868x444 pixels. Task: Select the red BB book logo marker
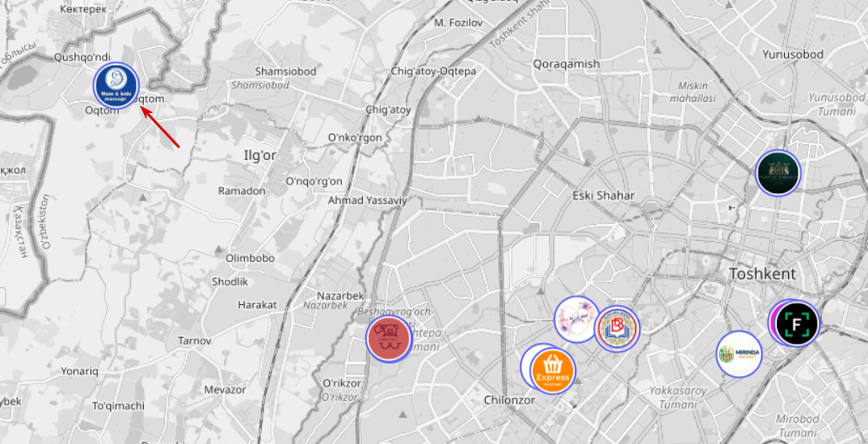(616, 329)
